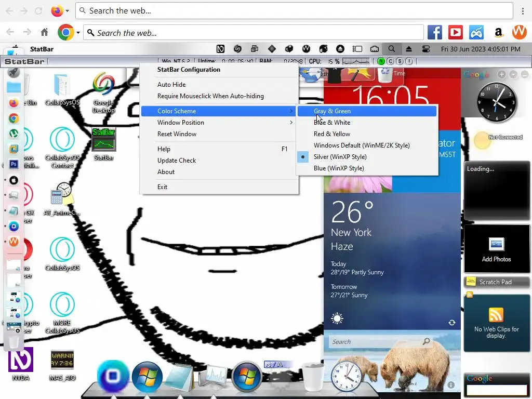Choose Windows Default (WinME/2K Style) scheme
532x399 pixels.
pos(367,145)
